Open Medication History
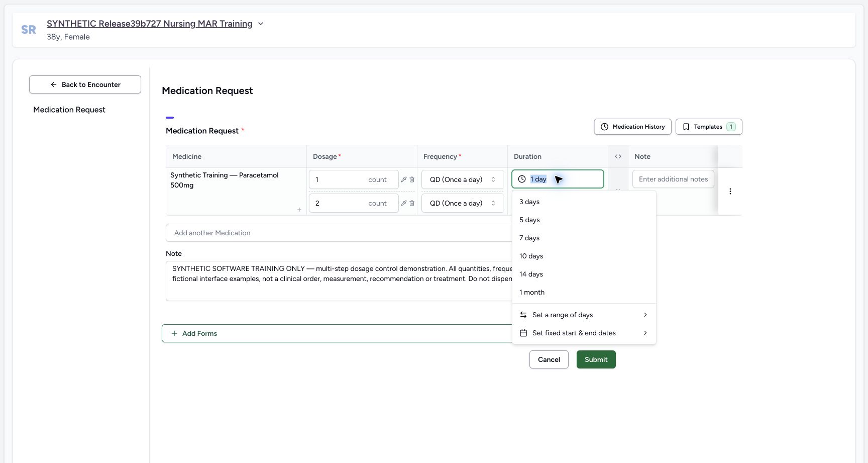Screen dimensions: 868x463 point(632,127)
